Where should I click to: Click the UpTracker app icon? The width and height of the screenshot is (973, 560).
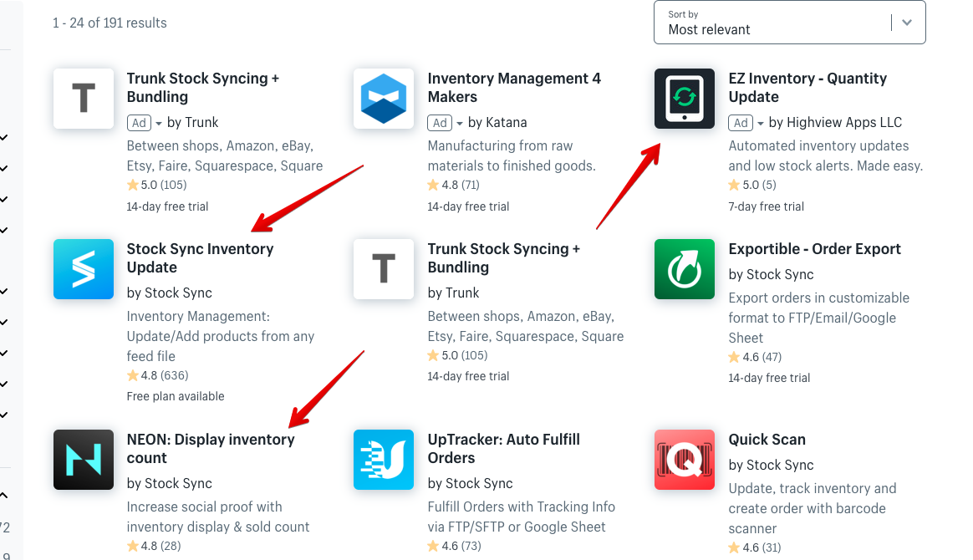point(384,460)
